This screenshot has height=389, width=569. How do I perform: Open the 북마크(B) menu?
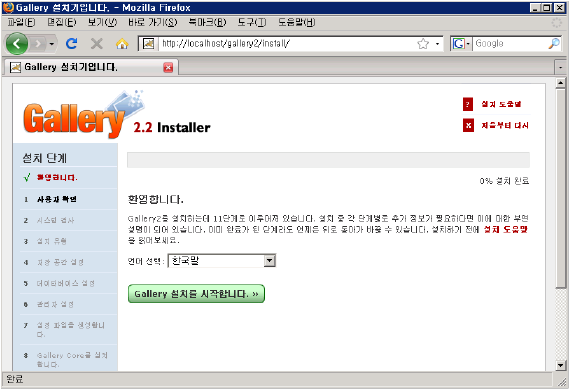207,22
